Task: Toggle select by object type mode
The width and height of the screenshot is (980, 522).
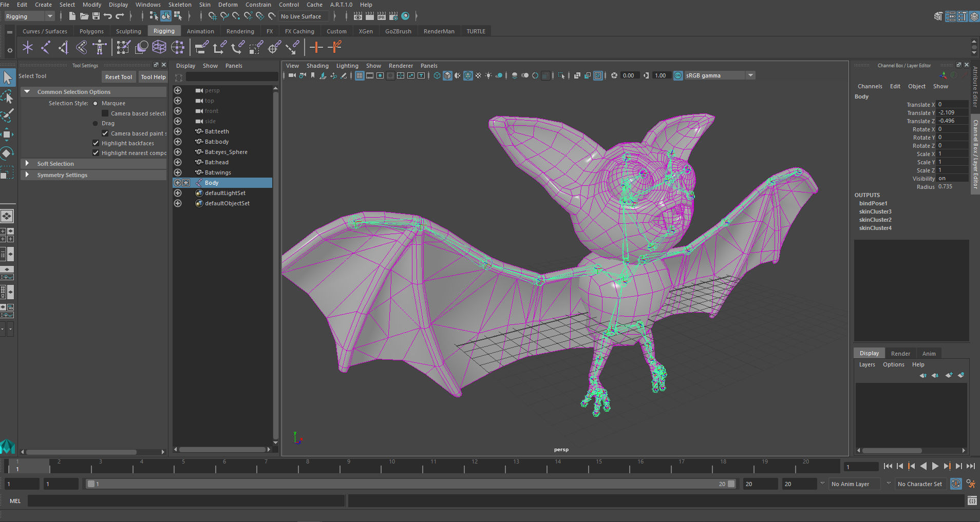Action: pyautogui.click(x=165, y=16)
